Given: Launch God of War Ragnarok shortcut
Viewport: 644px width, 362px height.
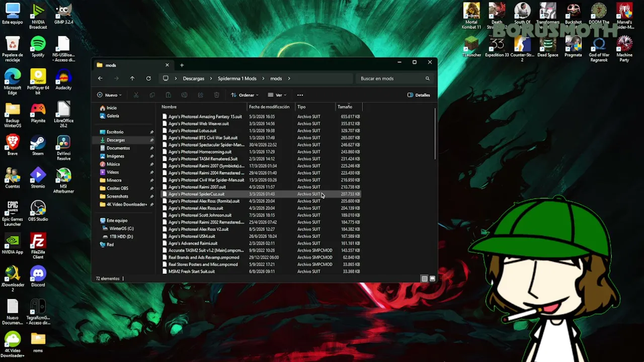Looking at the screenshot, I should 599,49.
